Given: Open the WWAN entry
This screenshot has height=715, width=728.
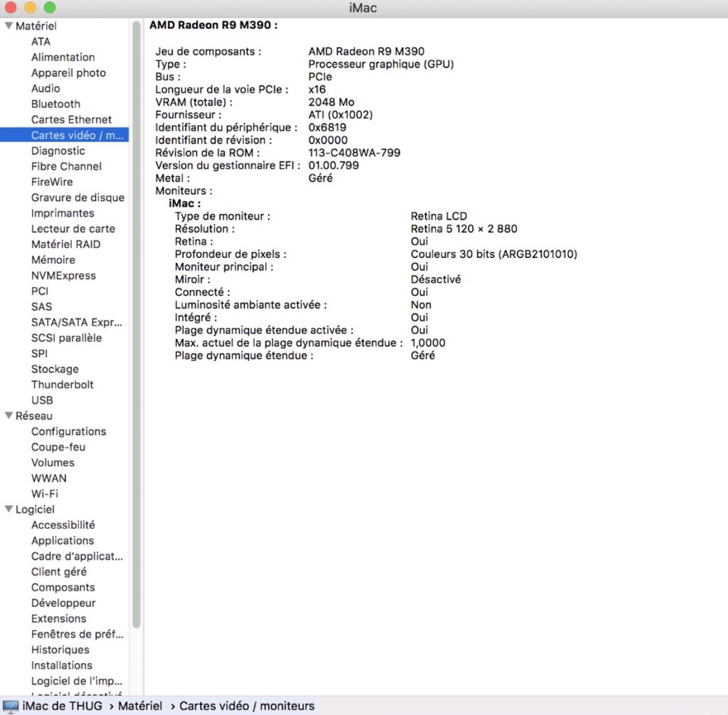Looking at the screenshot, I should tap(49, 478).
